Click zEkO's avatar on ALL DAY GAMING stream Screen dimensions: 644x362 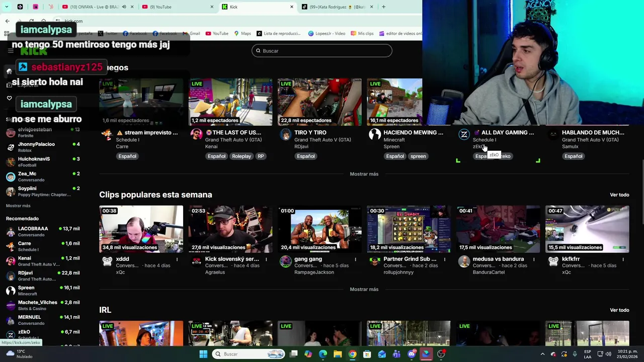click(464, 134)
